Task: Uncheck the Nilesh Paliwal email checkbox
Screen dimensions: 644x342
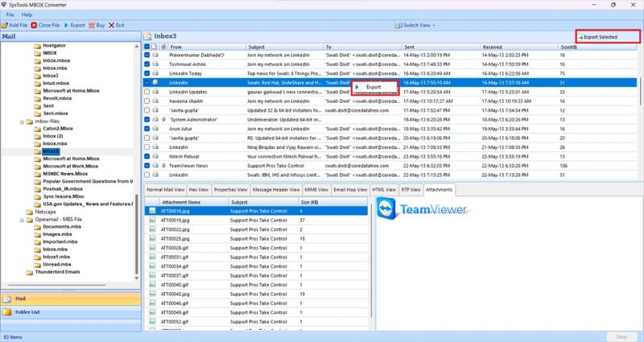Action: pos(147,156)
